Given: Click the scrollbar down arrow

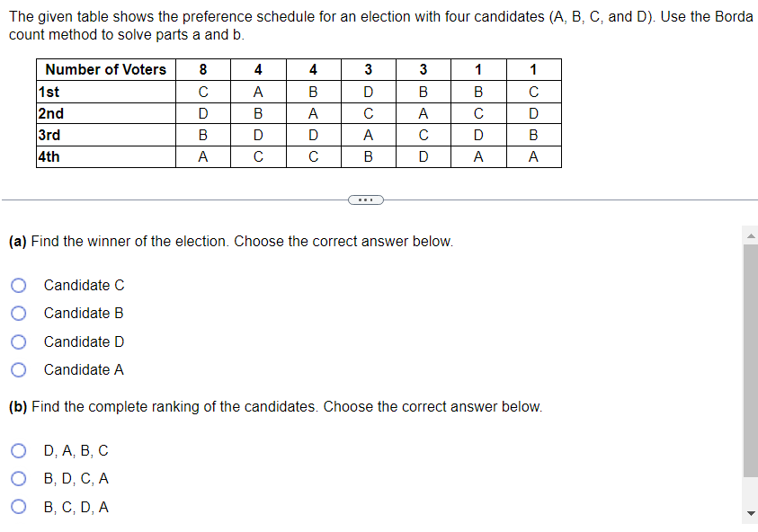Looking at the screenshot, I should pos(750,511).
